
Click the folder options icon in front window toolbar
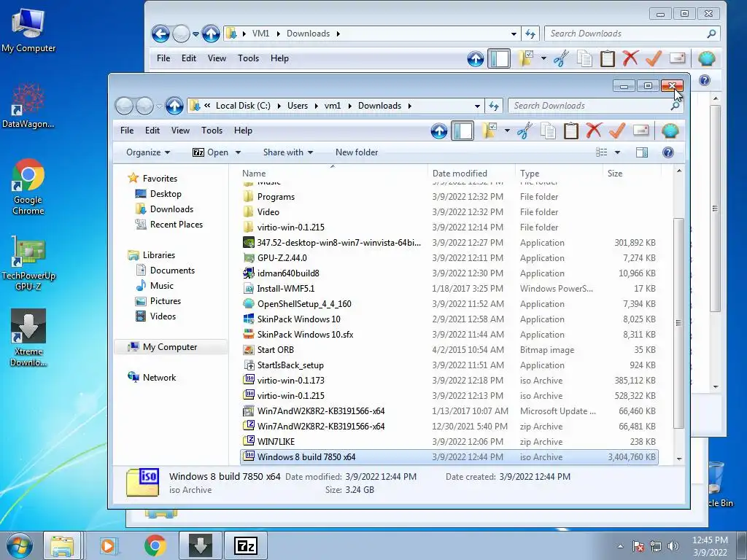point(489,131)
